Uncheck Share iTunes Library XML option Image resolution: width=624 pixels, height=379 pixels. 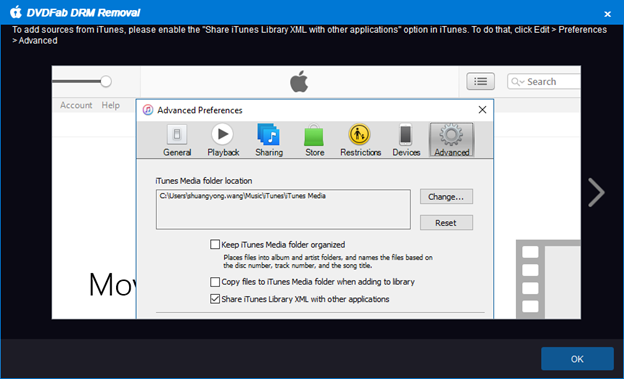point(215,299)
